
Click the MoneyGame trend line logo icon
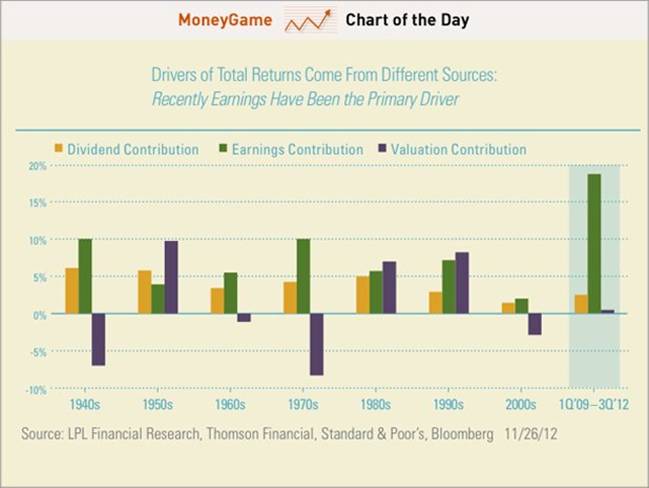307,20
